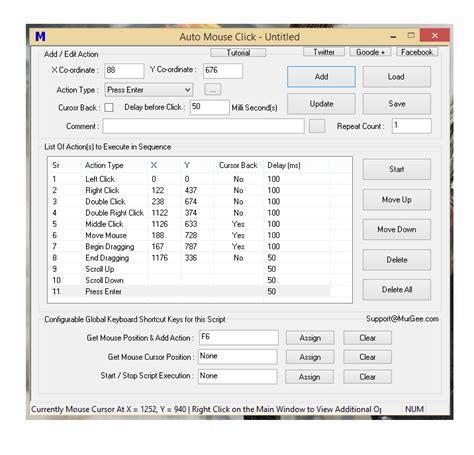Image resolution: width=474 pixels, height=455 pixels.
Task: Select the Double Click row with X 238
Action: tap(190, 202)
